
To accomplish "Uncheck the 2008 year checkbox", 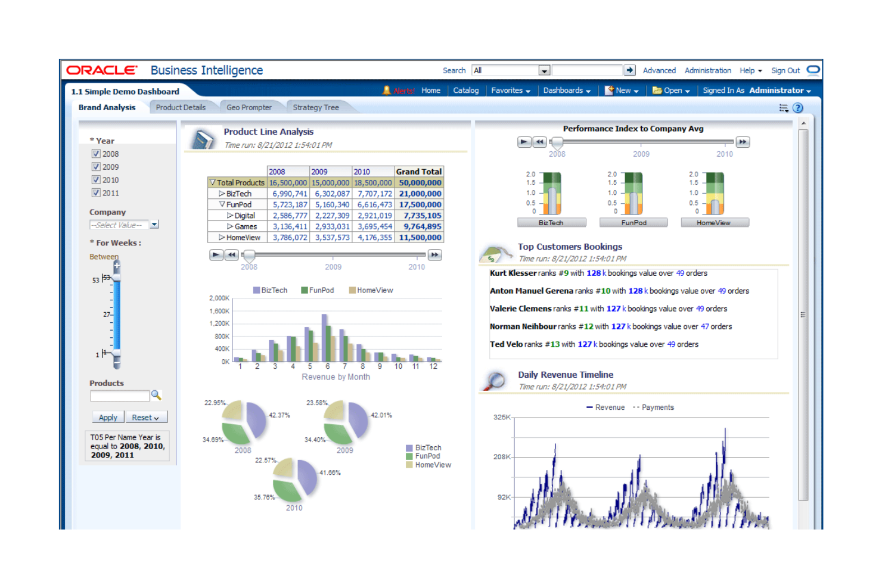I will click(96, 153).
